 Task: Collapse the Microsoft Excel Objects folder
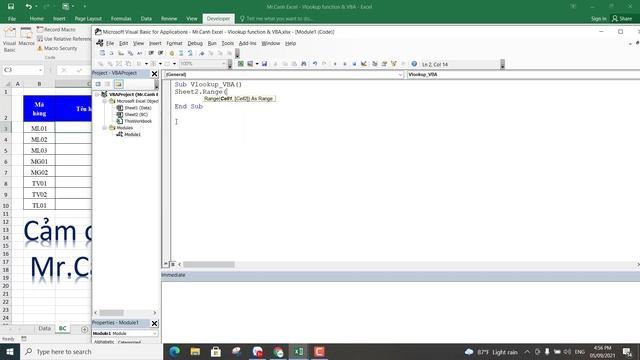coord(104,101)
